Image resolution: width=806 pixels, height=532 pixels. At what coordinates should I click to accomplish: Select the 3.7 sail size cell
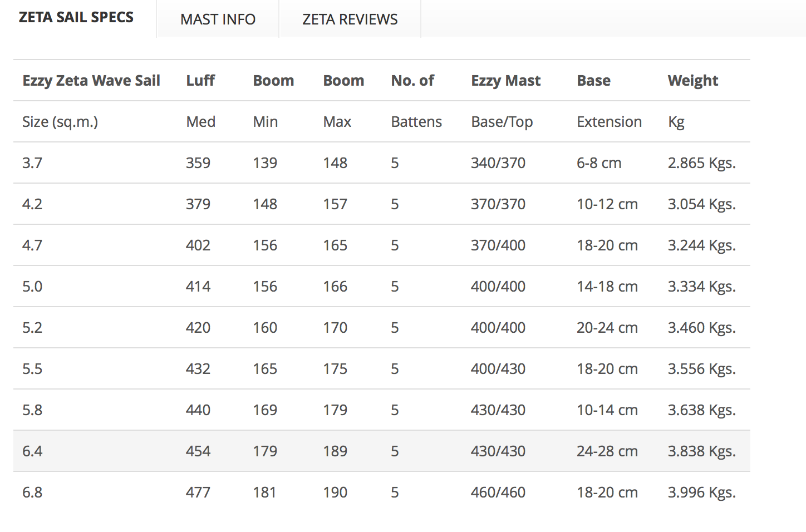point(32,163)
